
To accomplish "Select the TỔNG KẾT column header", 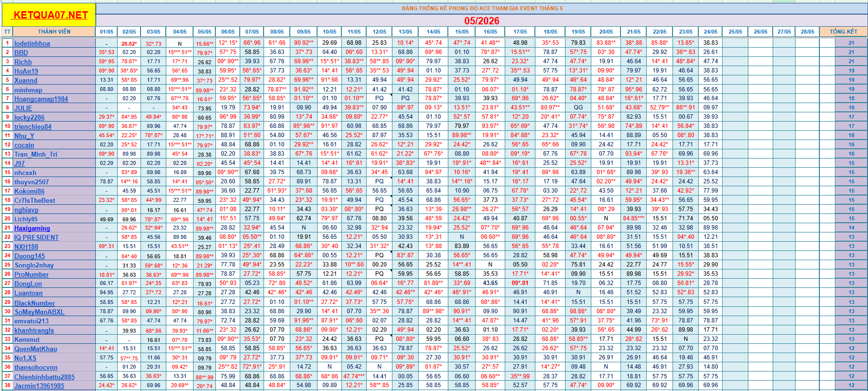I will 843,32.
